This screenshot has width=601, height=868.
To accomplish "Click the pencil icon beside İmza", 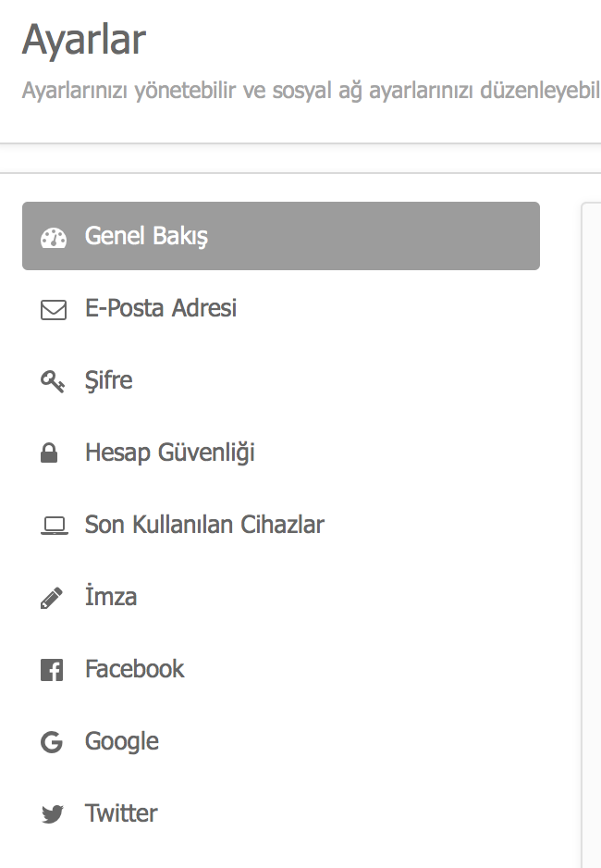I will [x=52, y=598].
